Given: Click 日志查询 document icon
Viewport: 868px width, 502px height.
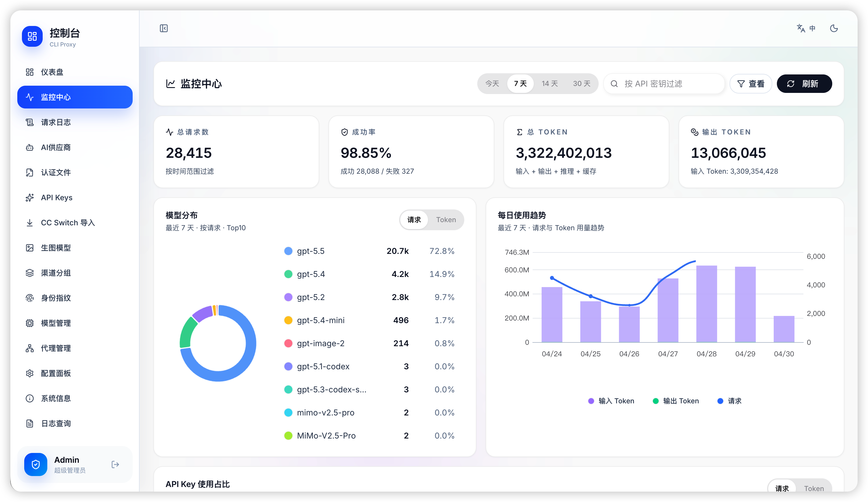Looking at the screenshot, I should (30, 424).
